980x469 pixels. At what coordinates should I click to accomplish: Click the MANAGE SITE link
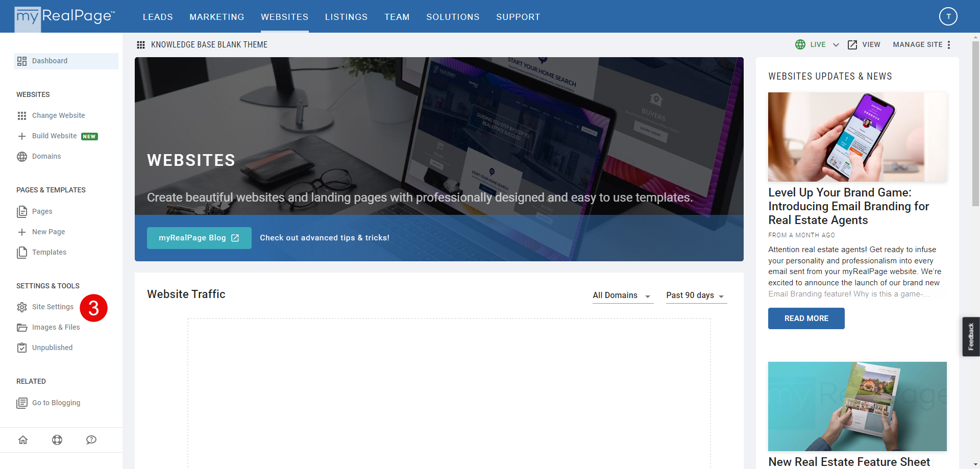(x=917, y=45)
